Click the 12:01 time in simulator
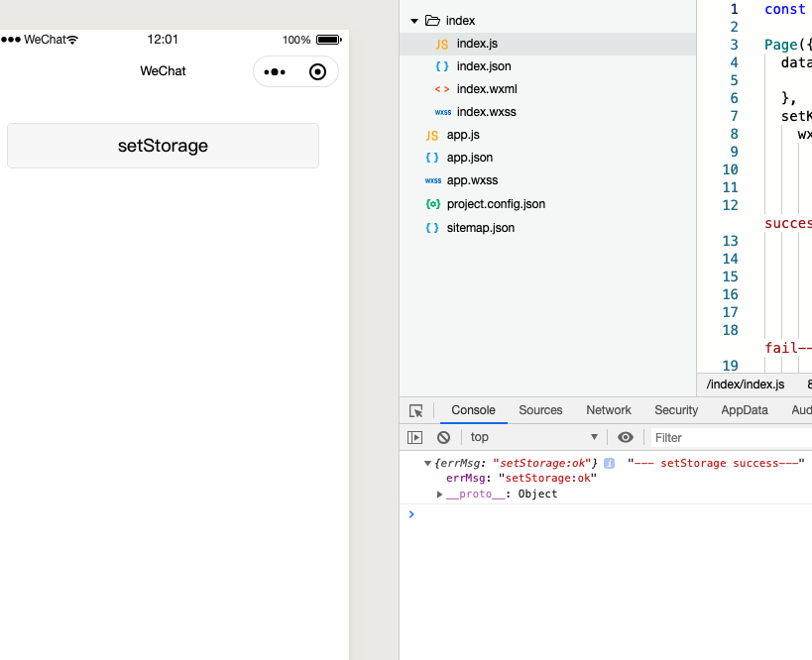The image size is (812, 660). click(162, 40)
